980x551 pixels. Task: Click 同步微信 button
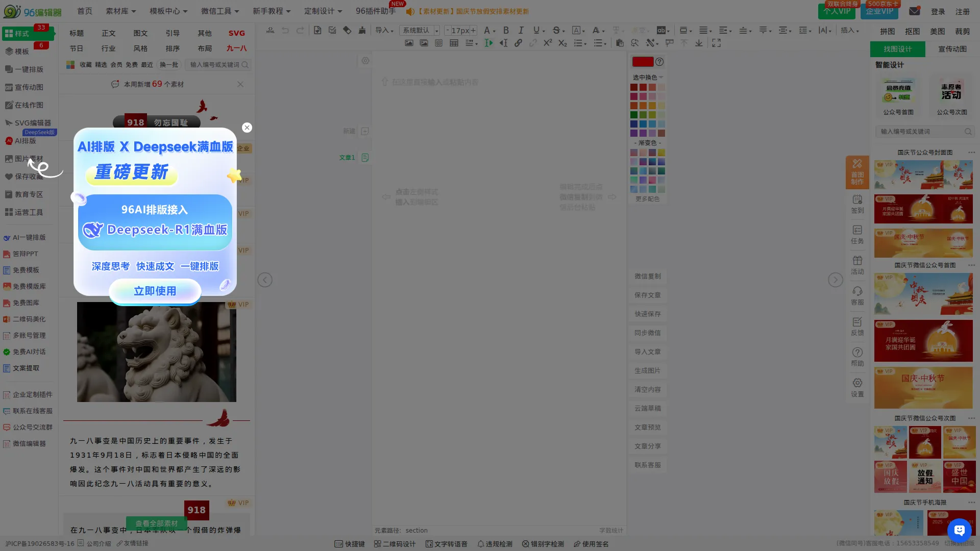coord(648,333)
